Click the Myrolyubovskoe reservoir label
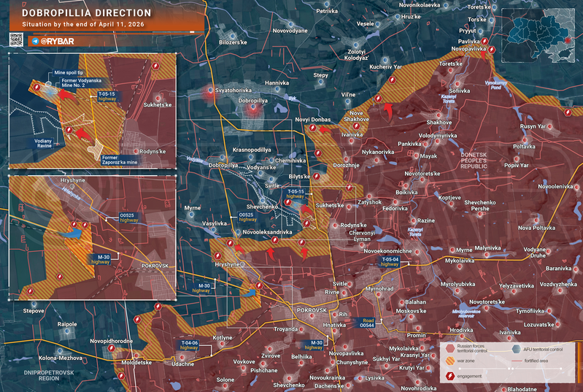 point(466,313)
